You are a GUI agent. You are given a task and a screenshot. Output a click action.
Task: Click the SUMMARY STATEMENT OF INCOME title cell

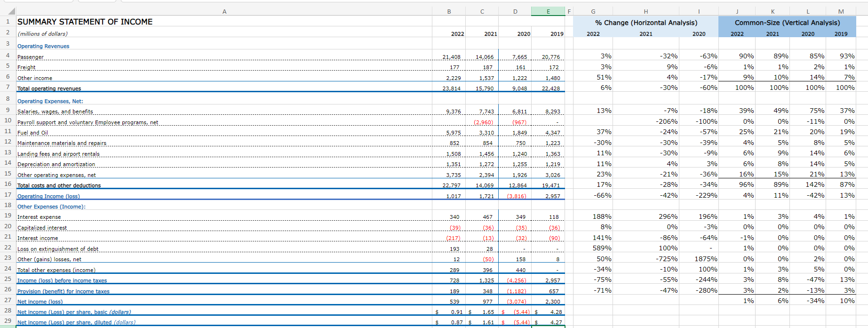(85, 22)
